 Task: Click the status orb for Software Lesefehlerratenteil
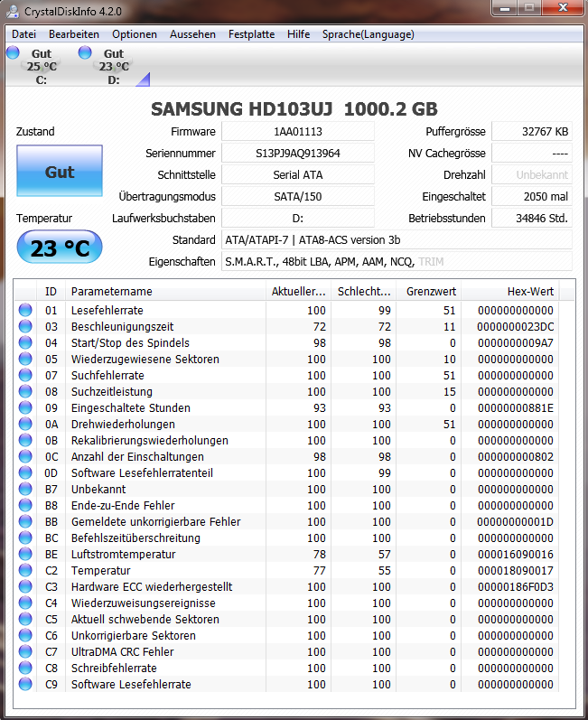point(25,472)
